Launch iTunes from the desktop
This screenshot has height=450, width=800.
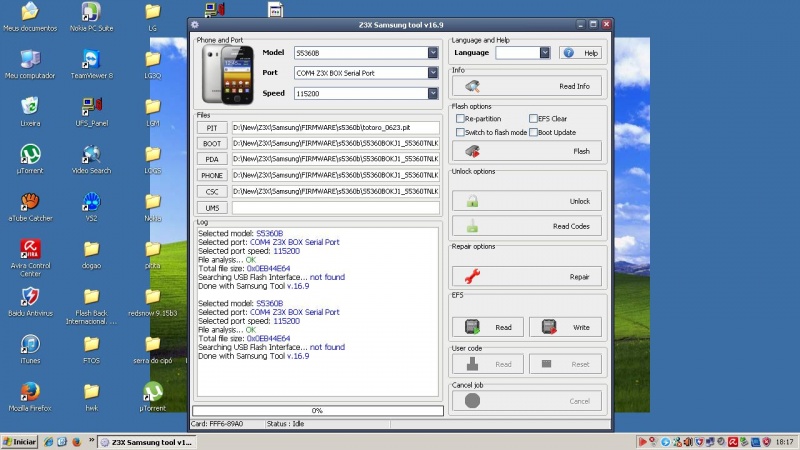(30, 348)
